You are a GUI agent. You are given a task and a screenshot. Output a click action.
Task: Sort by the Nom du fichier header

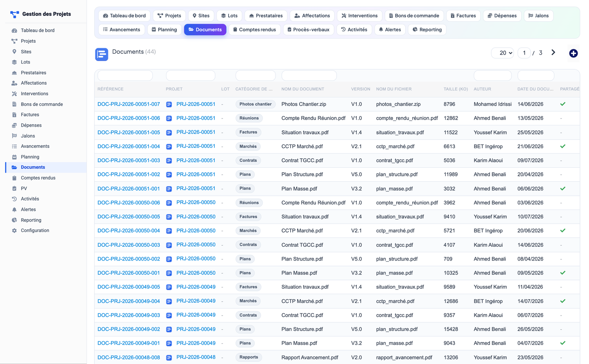[394, 89]
